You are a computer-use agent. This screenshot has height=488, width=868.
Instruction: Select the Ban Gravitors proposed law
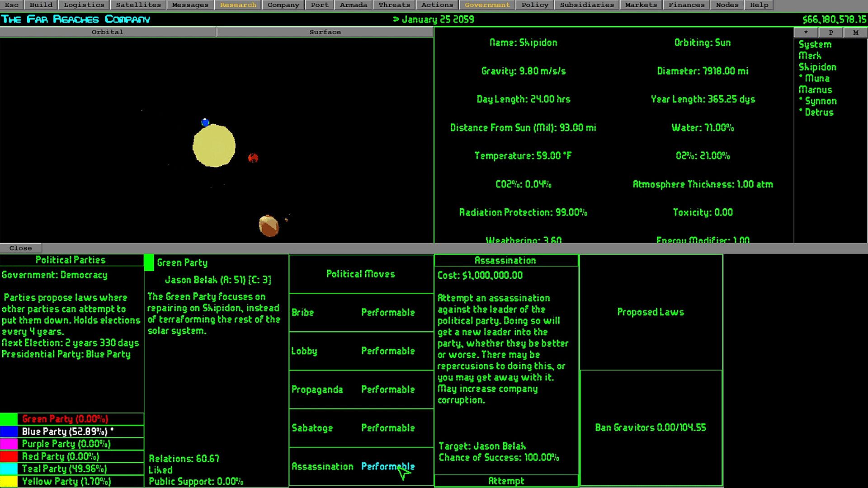650,427
